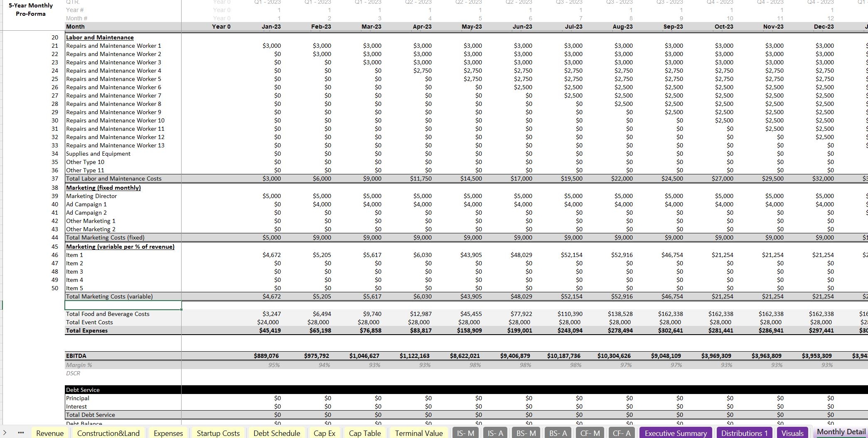The image size is (868, 438).
Task: Click the sheet tab scroll arrow
Action: (5, 433)
